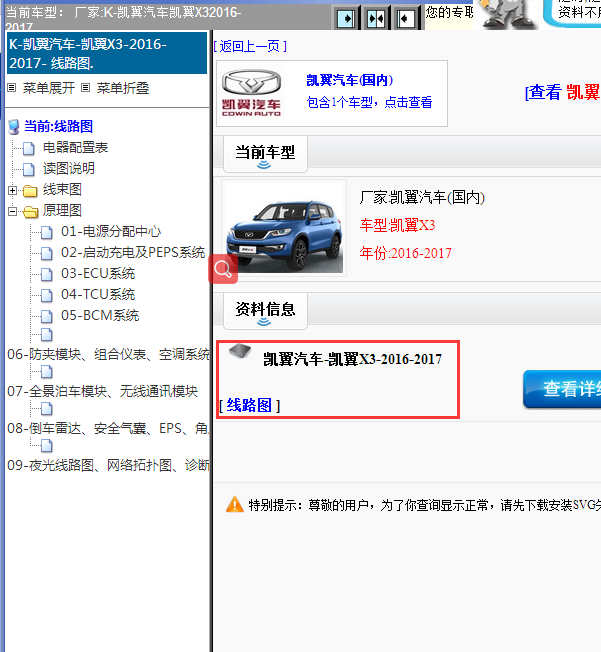601x652 pixels.
Task: Click the red magnifier search icon
Action: point(223,269)
